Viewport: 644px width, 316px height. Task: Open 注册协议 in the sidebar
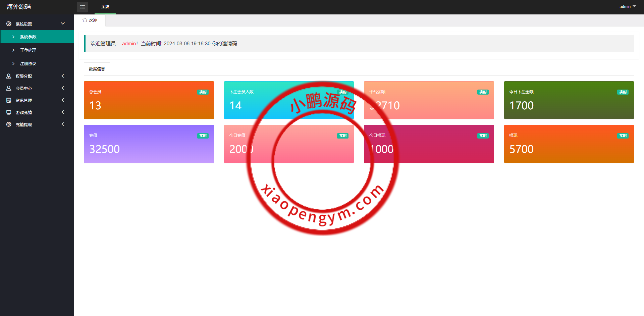pyautogui.click(x=37, y=63)
